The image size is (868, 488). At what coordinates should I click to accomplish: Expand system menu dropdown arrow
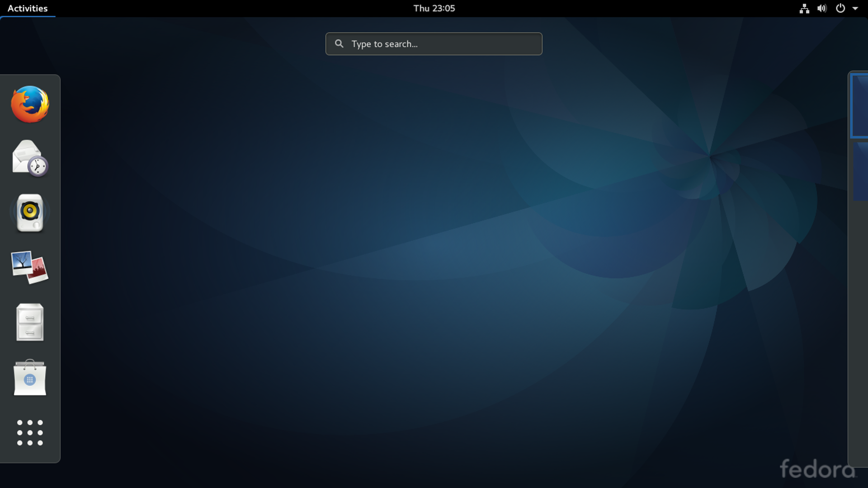pos(855,9)
